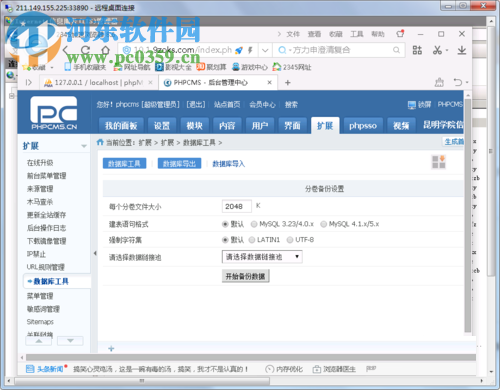
Task: Select the UTF-8 character set radio
Action: [x=290, y=240]
